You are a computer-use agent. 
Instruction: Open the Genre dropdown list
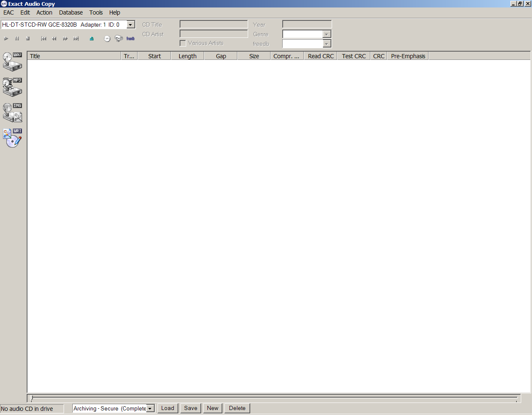pyautogui.click(x=327, y=34)
